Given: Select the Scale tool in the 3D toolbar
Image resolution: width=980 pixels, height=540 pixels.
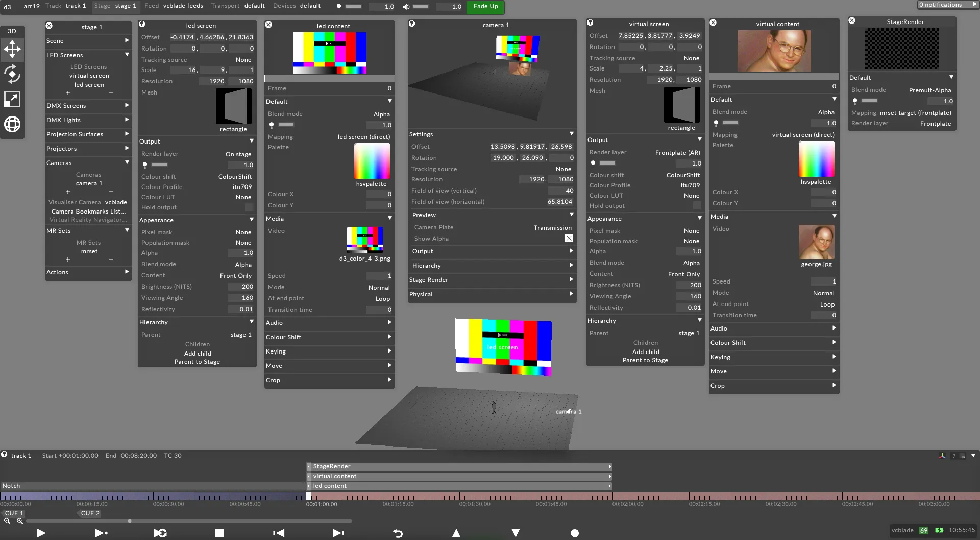Looking at the screenshot, I should pyautogui.click(x=12, y=99).
